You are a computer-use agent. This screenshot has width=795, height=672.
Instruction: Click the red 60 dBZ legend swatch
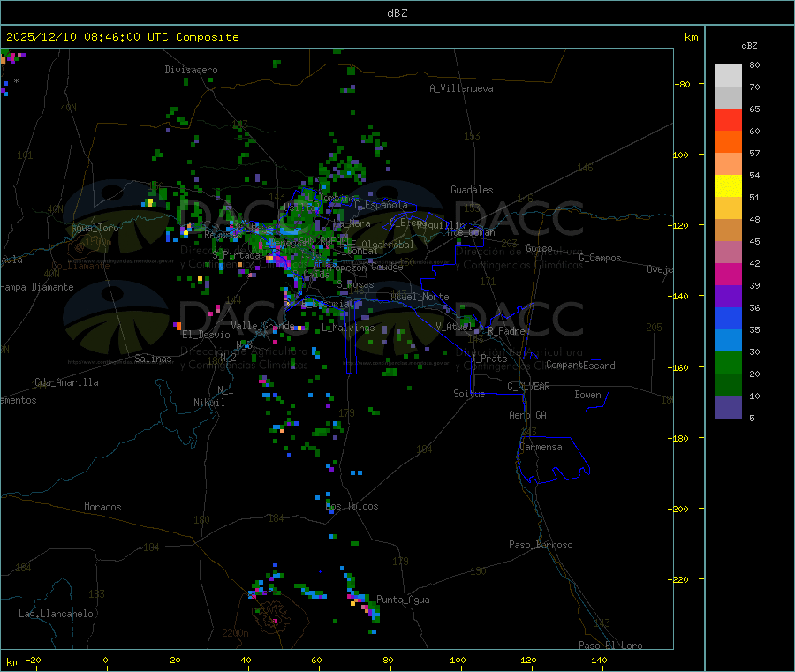pos(728,119)
